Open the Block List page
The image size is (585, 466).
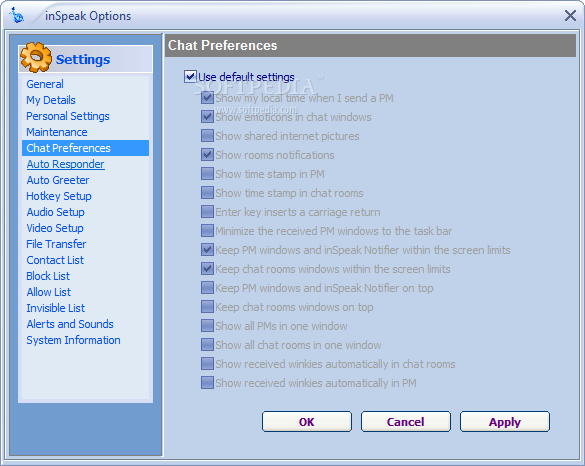48,276
